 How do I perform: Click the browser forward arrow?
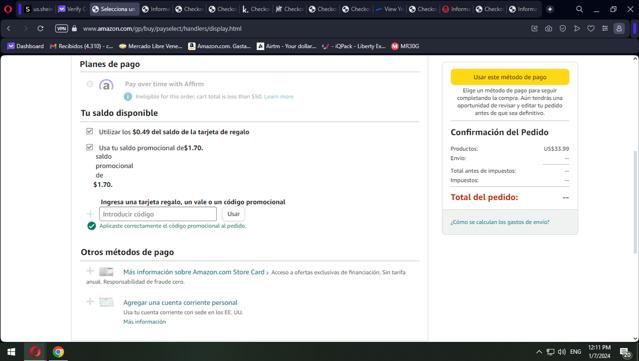coord(25,29)
